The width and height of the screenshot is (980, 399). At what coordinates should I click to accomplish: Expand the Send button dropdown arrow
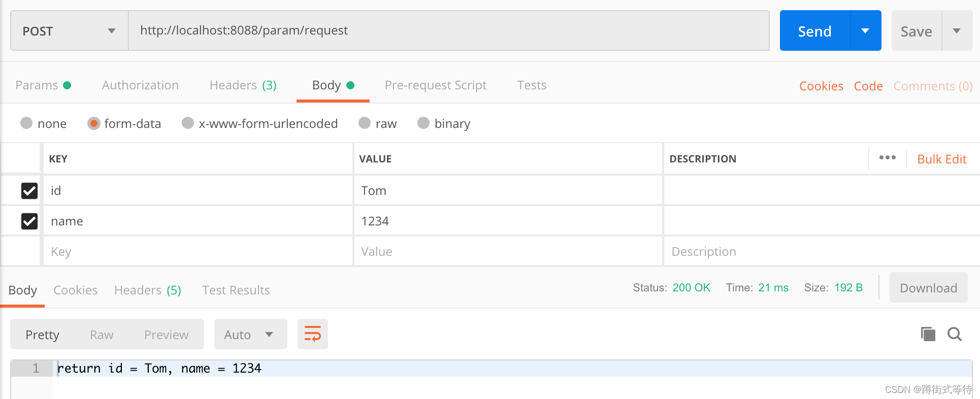pos(866,31)
